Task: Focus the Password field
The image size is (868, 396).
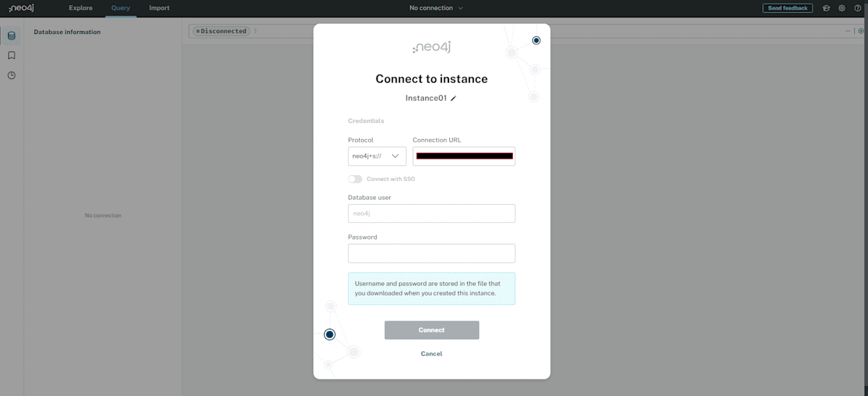Action: click(x=432, y=253)
